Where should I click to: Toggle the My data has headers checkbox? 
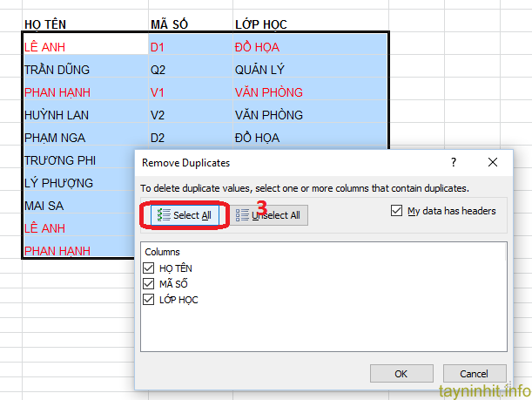(x=397, y=211)
